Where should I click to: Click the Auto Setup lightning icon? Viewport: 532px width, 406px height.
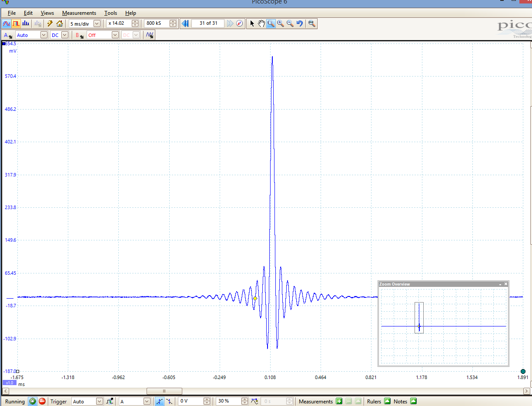pyautogui.click(x=50, y=23)
